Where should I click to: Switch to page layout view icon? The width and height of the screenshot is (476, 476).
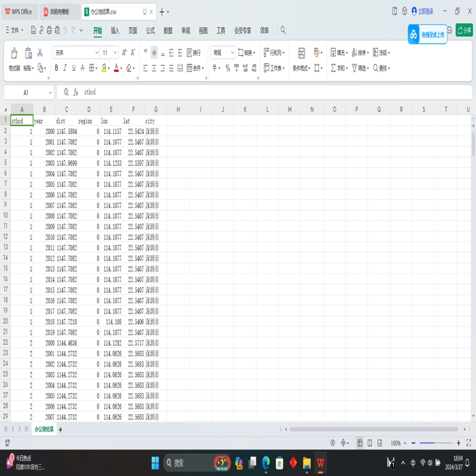click(x=369, y=443)
